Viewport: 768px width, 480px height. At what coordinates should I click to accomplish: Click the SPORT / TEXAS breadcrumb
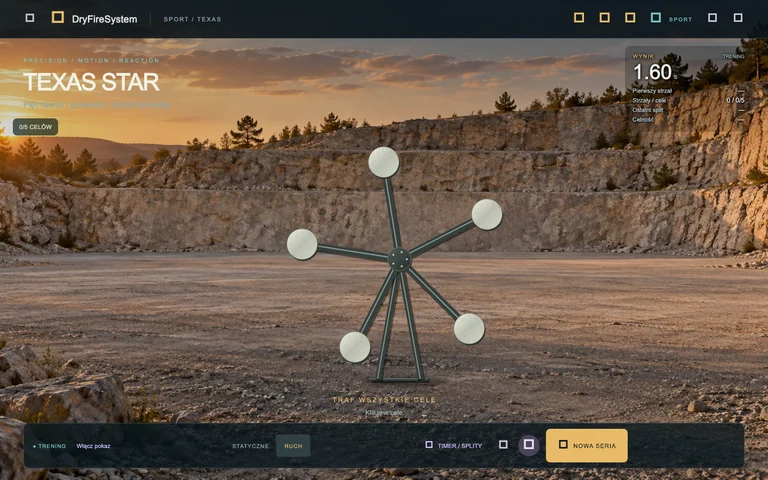tap(192, 19)
